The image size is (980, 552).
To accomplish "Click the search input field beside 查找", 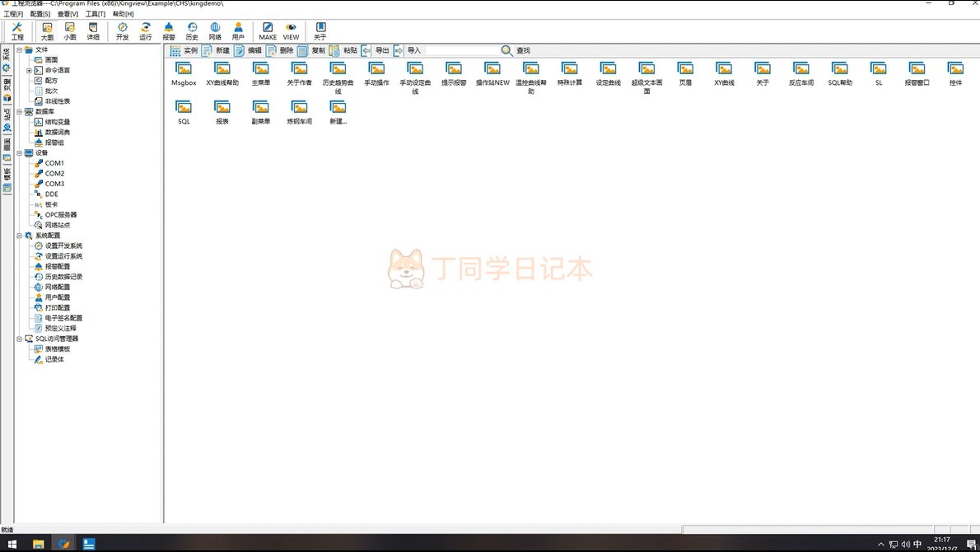I will pos(461,50).
